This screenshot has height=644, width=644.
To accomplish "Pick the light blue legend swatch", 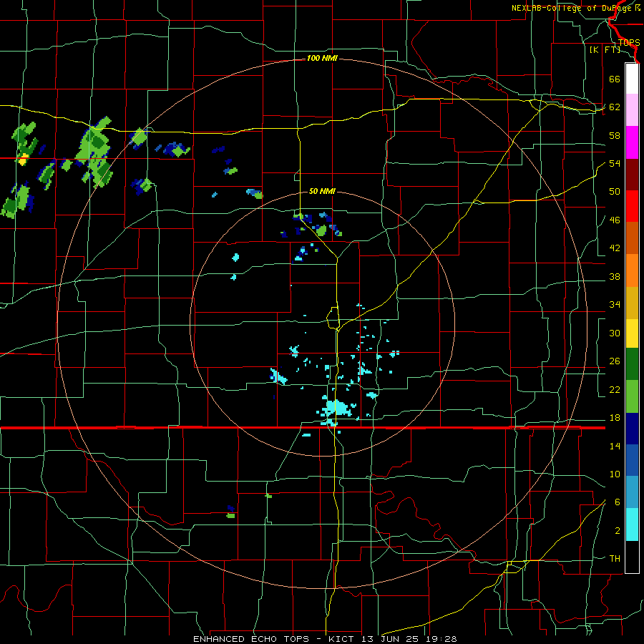I will click(632, 492).
